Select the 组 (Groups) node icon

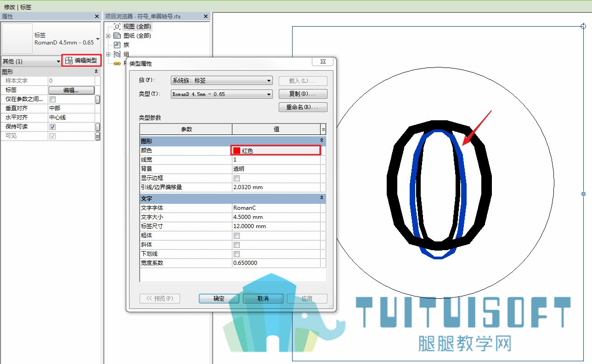(x=117, y=54)
